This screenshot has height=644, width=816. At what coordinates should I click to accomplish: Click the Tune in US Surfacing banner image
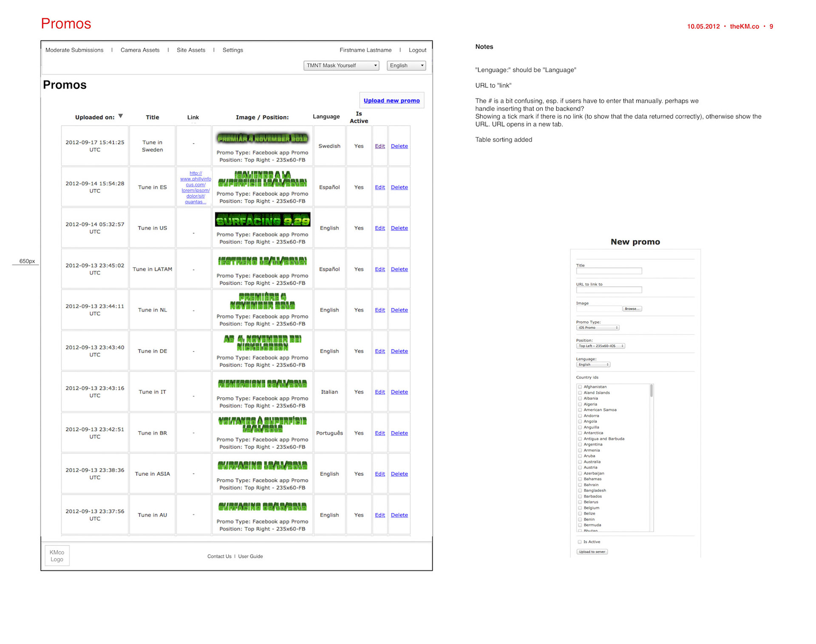[x=262, y=220]
